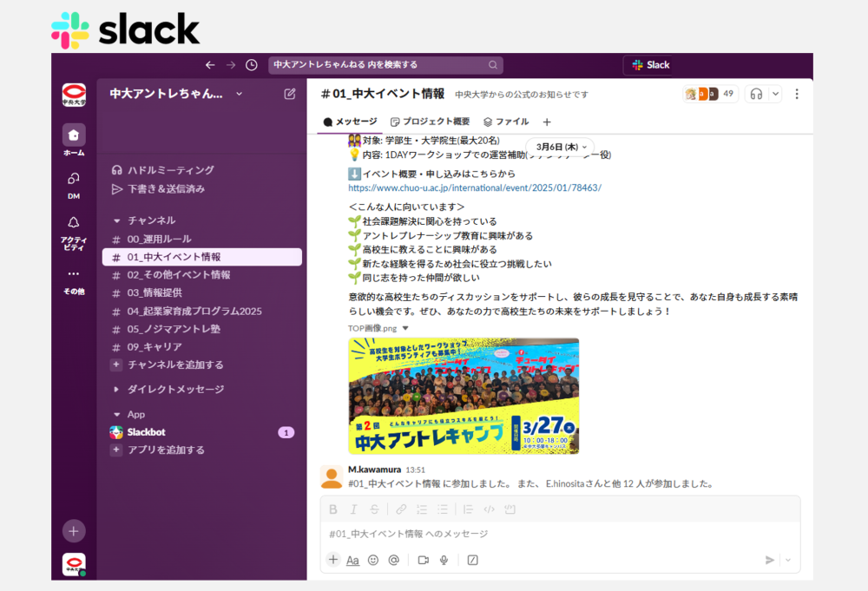The height and width of the screenshot is (591, 868).
Task: Select channel 04_起業家育成プログラム2025
Action: tap(202, 311)
